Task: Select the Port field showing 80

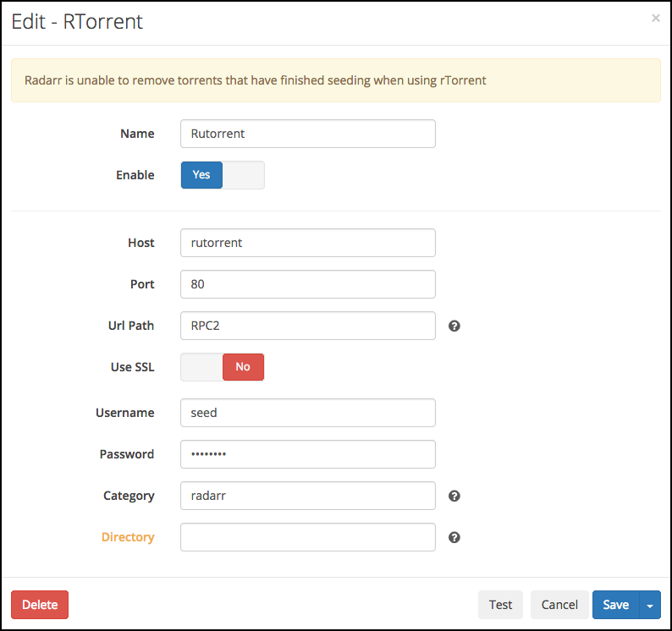Action: click(308, 284)
